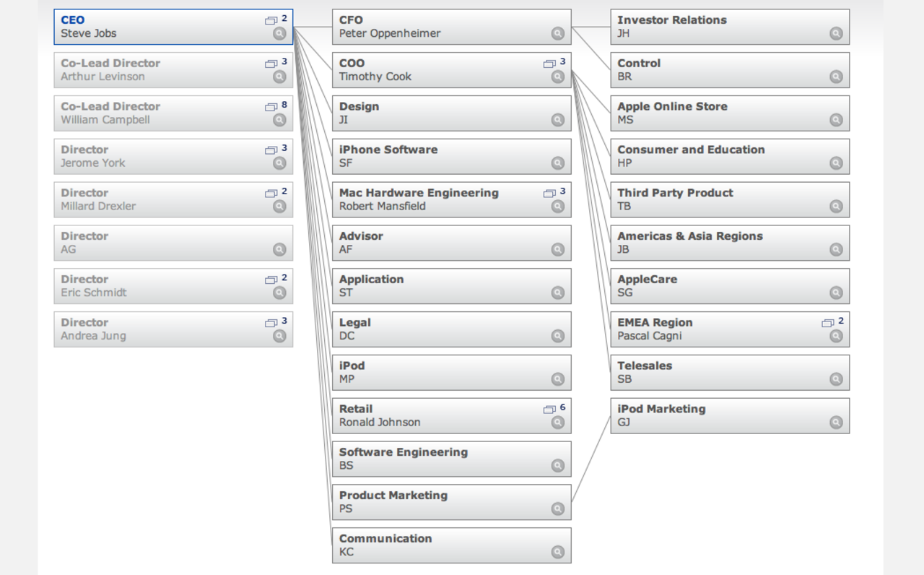Select the Apple Online Store card
This screenshot has width=924, height=575.
tap(718, 113)
